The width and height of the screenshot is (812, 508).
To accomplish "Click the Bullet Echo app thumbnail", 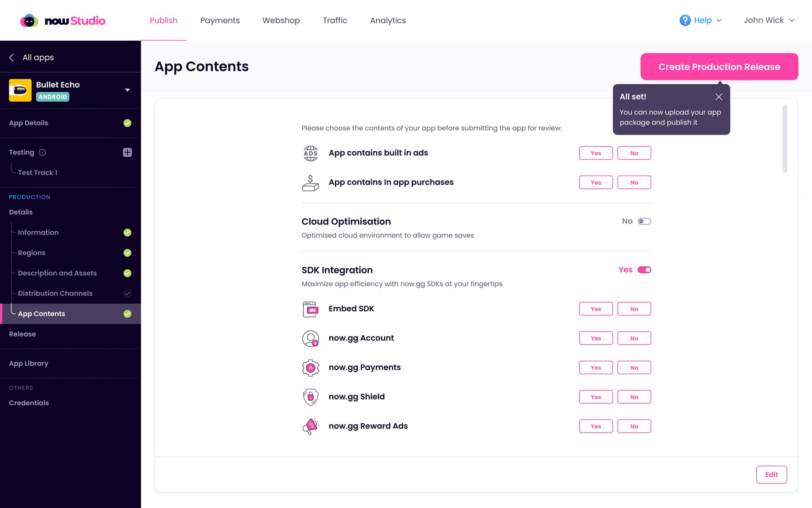I will pyautogui.click(x=20, y=90).
